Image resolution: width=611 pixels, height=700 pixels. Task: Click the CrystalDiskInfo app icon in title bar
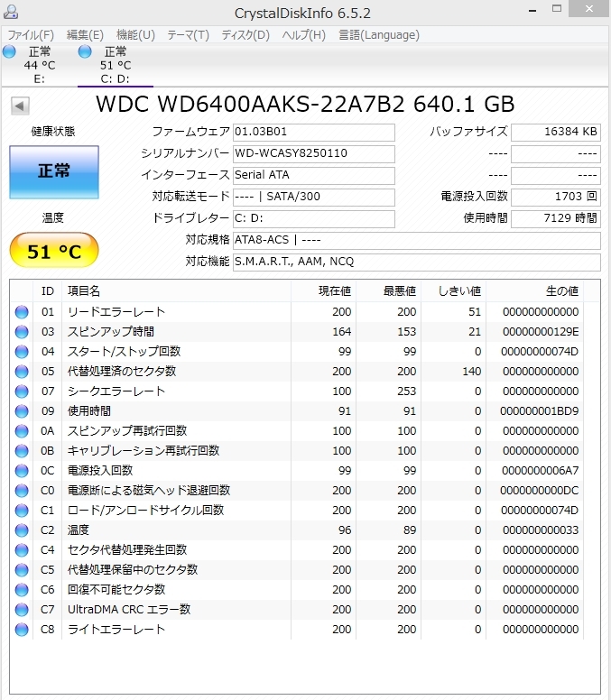[12, 13]
